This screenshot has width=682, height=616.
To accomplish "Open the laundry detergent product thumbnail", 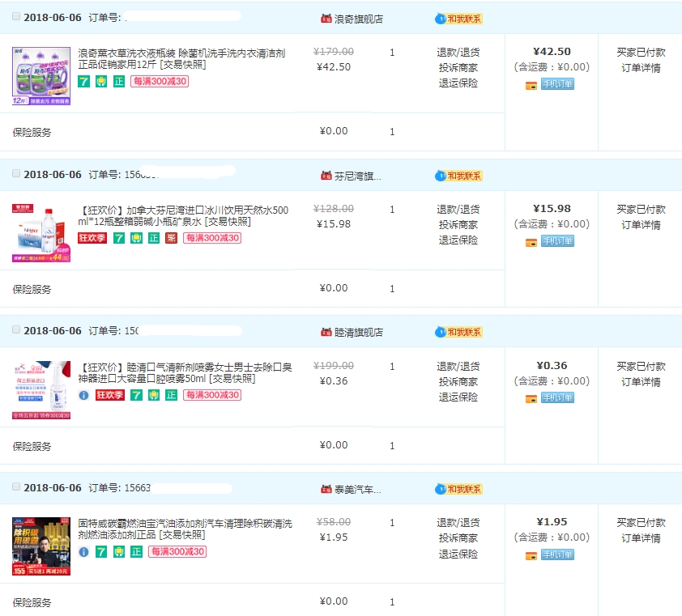I will (x=40, y=75).
